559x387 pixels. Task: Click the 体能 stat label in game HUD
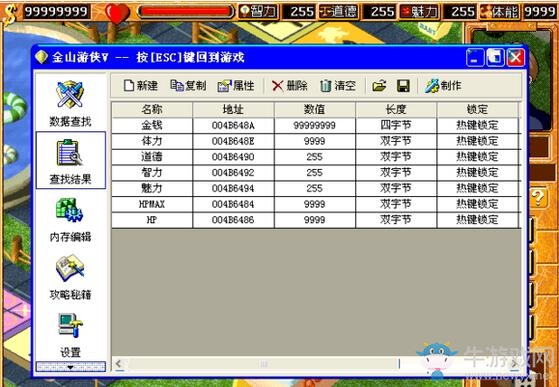499,12
